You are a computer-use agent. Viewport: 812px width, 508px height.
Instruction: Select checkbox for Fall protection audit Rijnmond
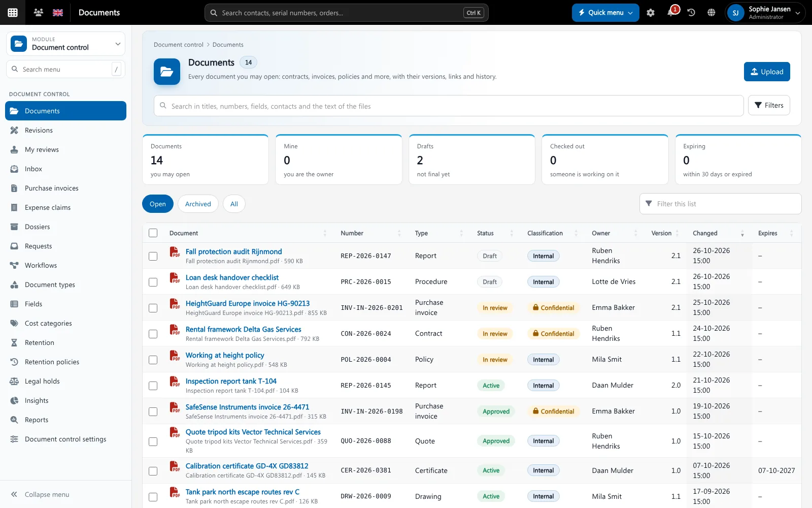tap(153, 256)
